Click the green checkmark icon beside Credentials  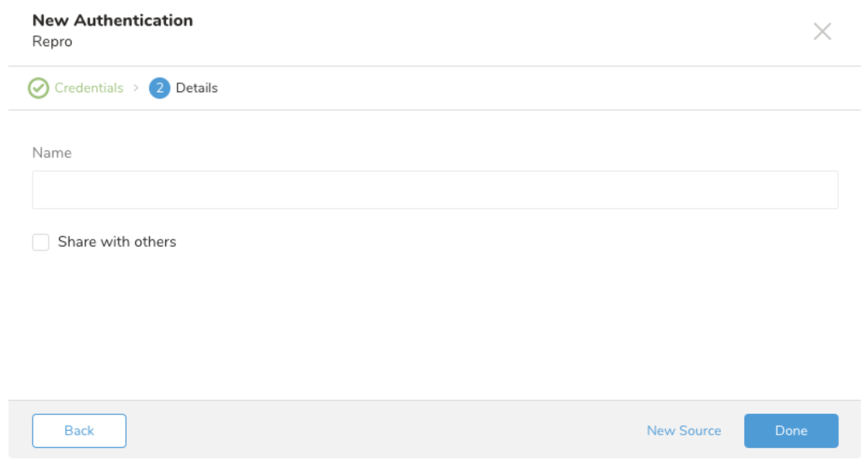(38, 89)
